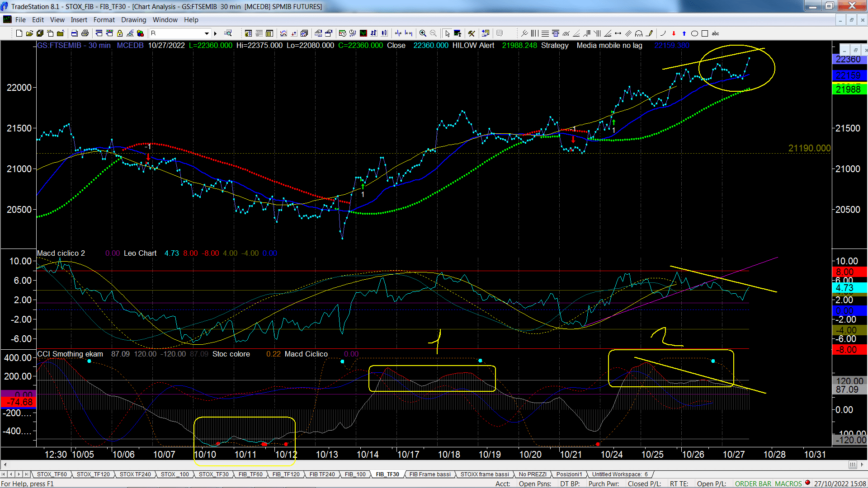Screen dimensions: 868x488
Task: Click the Macd ciclico 2 indicator title
Action: 61,253
